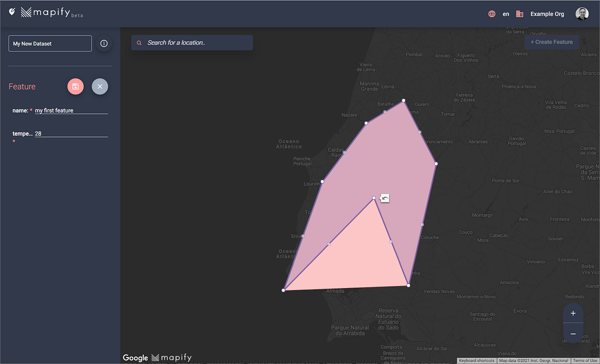Click the profile avatar photo
Image resolution: width=600 pixels, height=364 pixels.
(581, 13)
